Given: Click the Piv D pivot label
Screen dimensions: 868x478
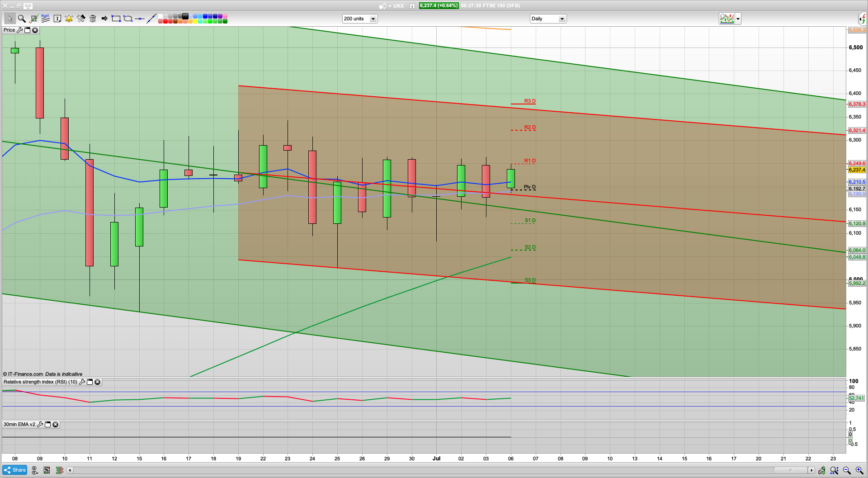Looking at the screenshot, I should pyautogui.click(x=530, y=187).
